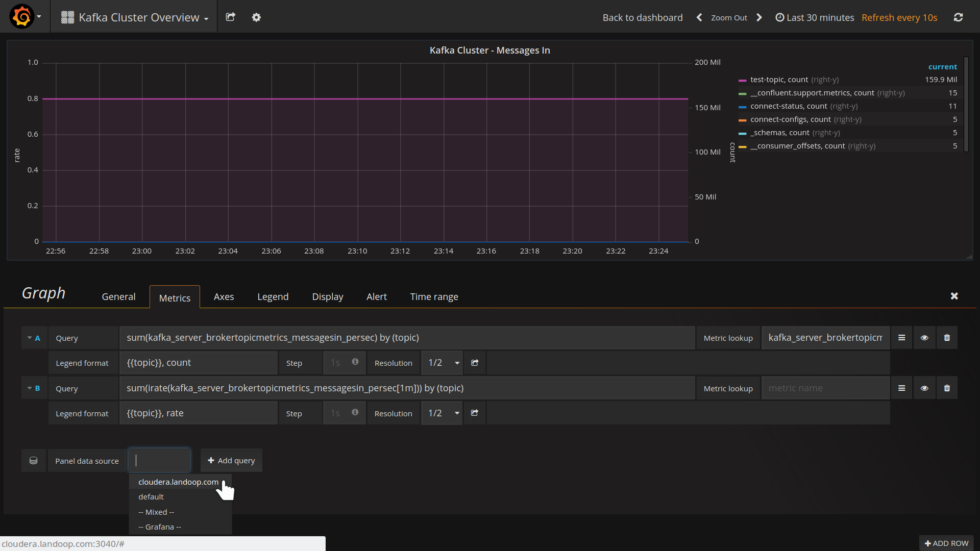Collapse query B with its arrow
980x551 pixels.
pos(30,388)
